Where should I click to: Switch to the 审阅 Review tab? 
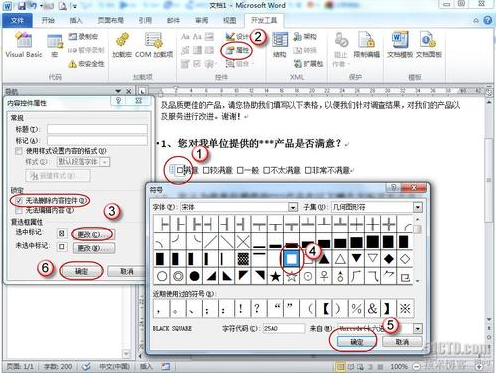point(201,20)
